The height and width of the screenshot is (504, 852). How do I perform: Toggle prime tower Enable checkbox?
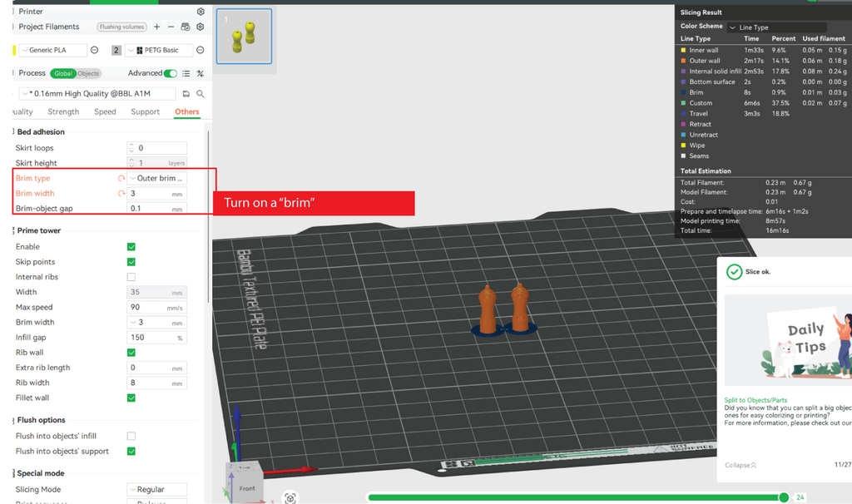tap(131, 246)
